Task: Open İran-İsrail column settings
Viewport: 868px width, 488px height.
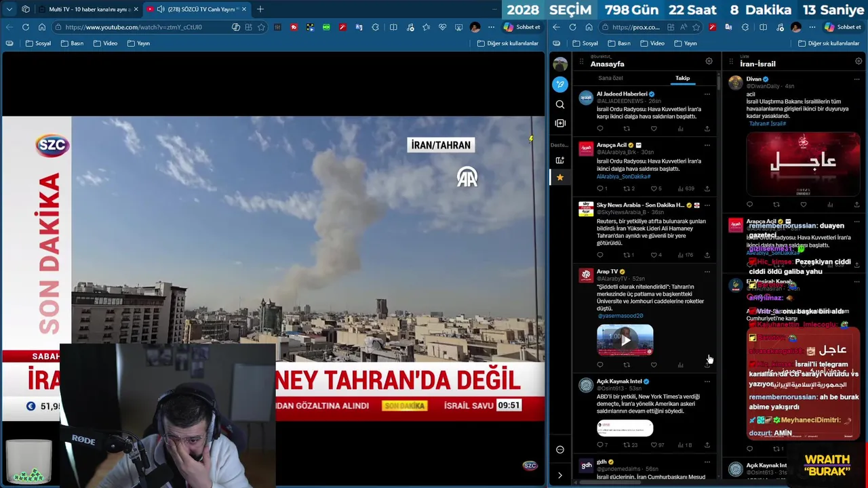Action: pos(858,61)
